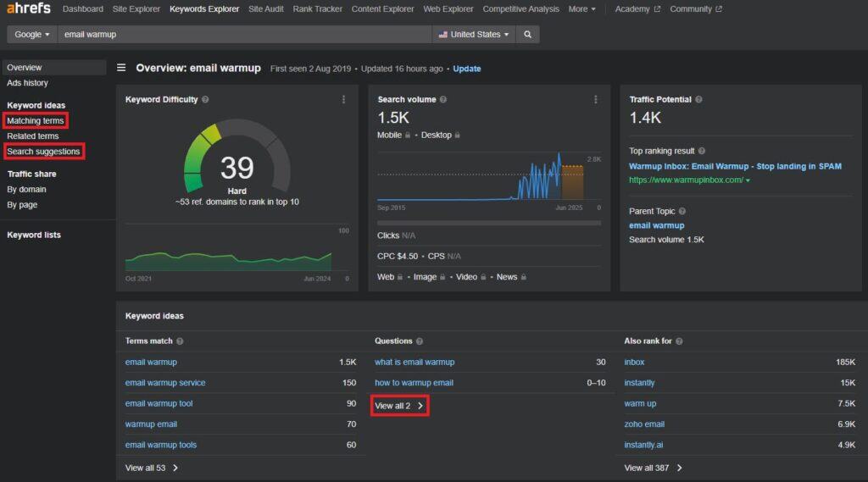Image resolution: width=868 pixels, height=482 pixels.
Task: Click the keyword search input field
Action: [x=244, y=35]
